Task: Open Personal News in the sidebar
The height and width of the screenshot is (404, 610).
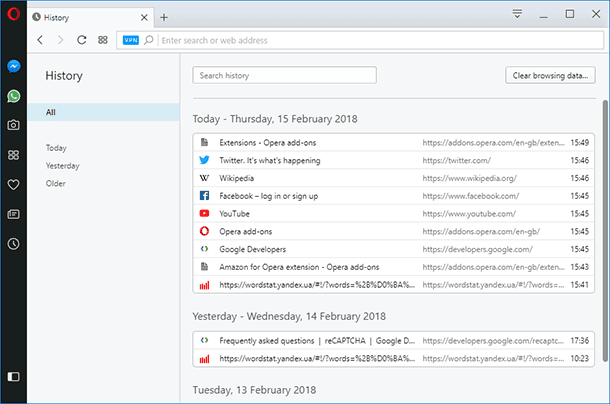Action: (x=14, y=214)
